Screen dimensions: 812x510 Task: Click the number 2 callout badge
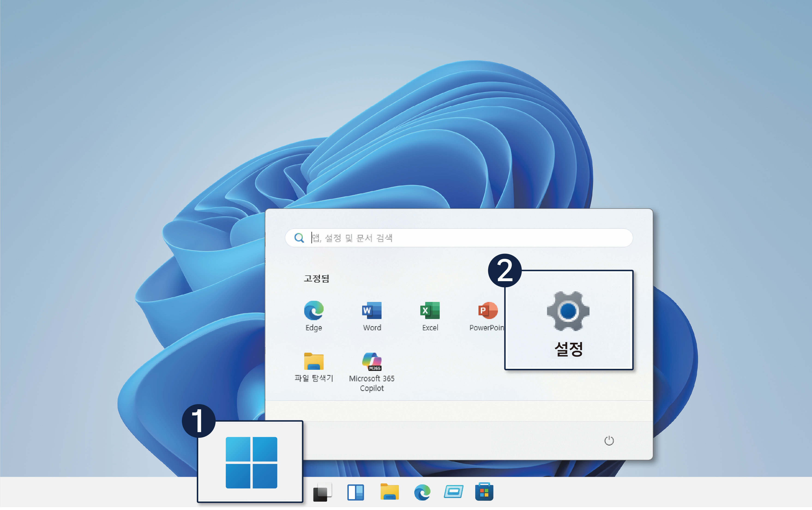click(505, 270)
